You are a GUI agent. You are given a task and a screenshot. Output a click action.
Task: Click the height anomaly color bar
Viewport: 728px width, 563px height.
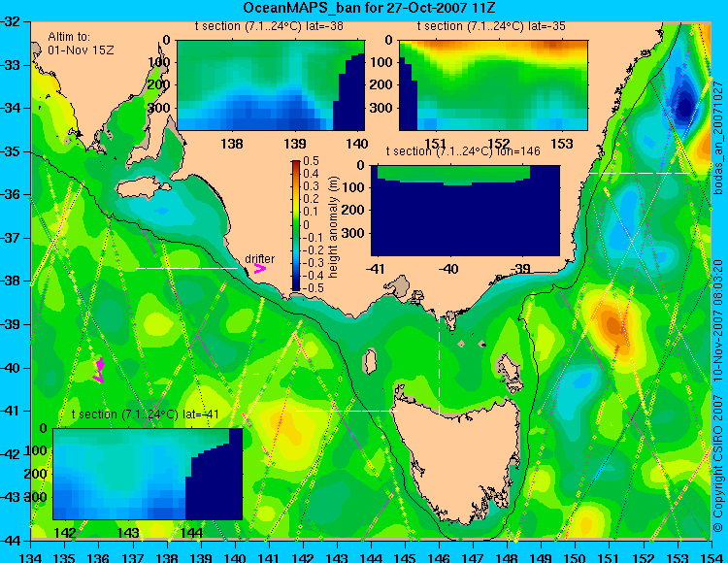pos(296,225)
